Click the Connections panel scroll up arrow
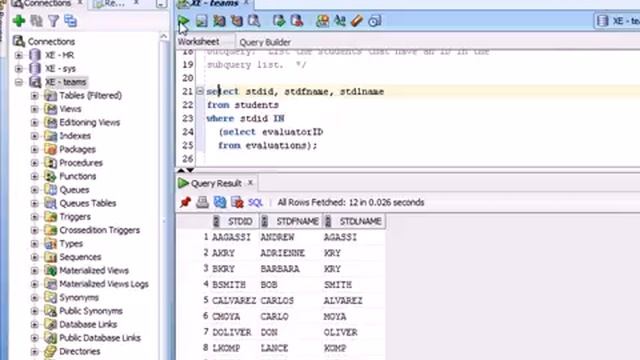The width and height of the screenshot is (640, 360). (x=164, y=36)
